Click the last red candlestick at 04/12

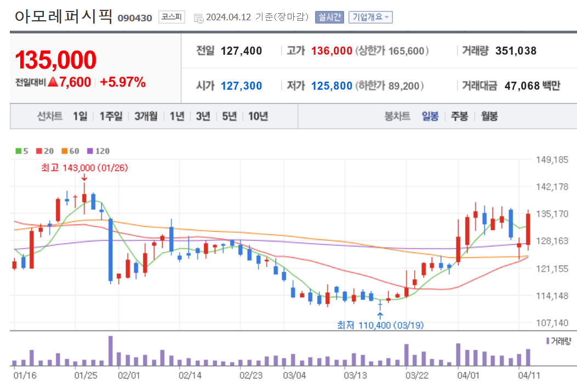(528, 229)
